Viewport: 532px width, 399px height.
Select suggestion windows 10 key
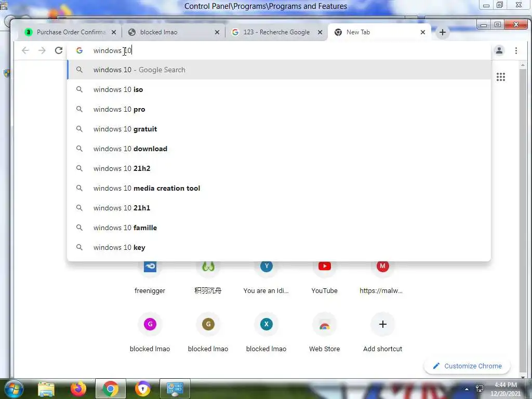(279, 247)
